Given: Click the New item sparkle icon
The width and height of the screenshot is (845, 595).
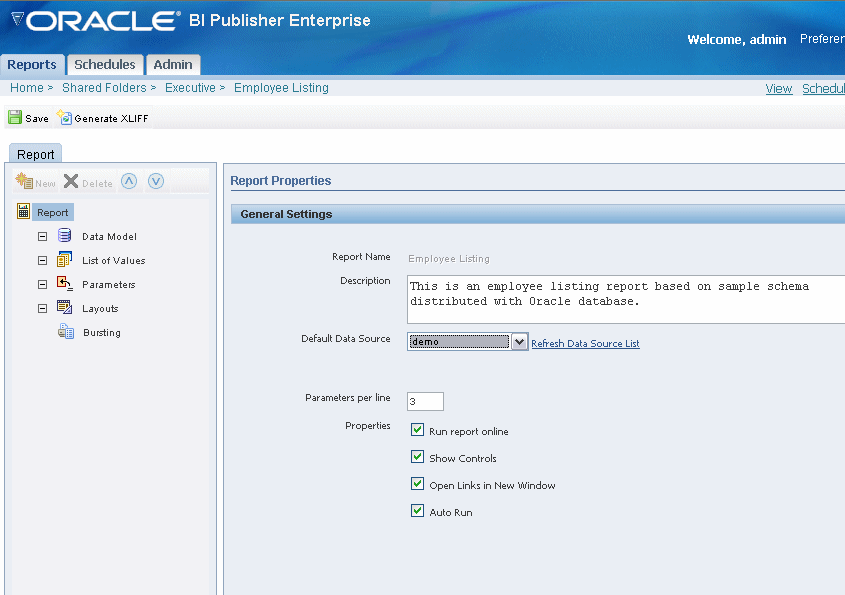Looking at the screenshot, I should click(24, 181).
